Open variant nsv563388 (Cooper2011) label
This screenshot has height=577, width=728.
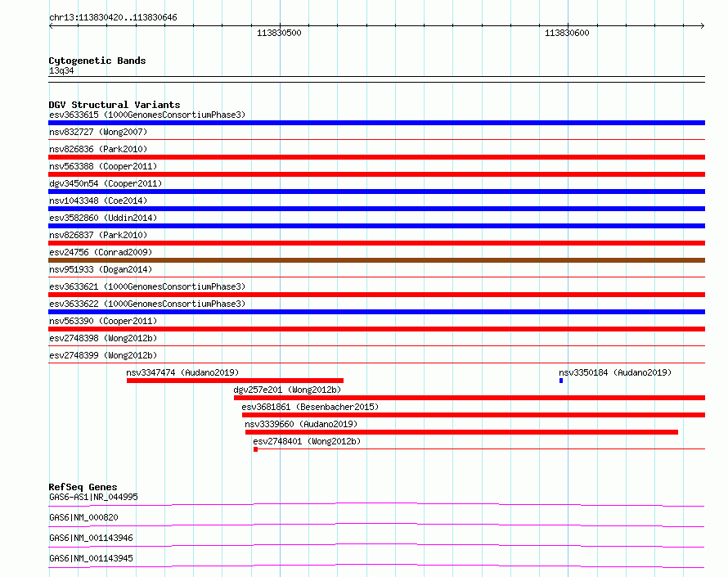point(103,166)
